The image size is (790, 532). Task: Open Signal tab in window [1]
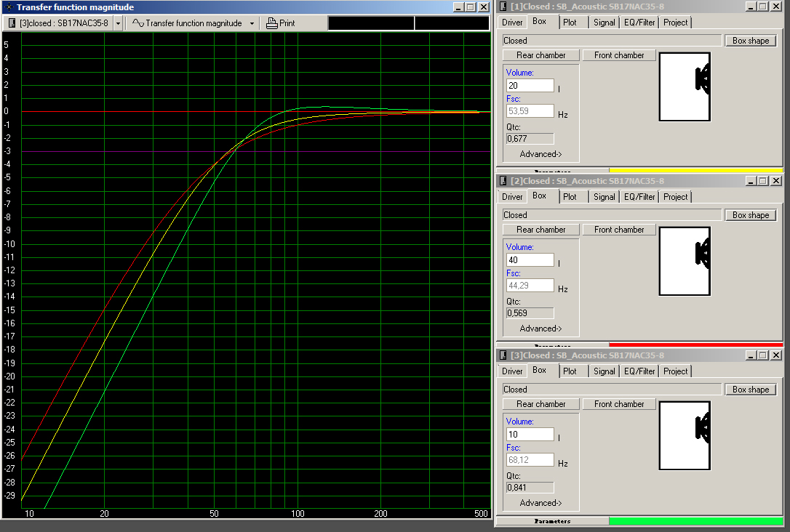click(x=604, y=22)
